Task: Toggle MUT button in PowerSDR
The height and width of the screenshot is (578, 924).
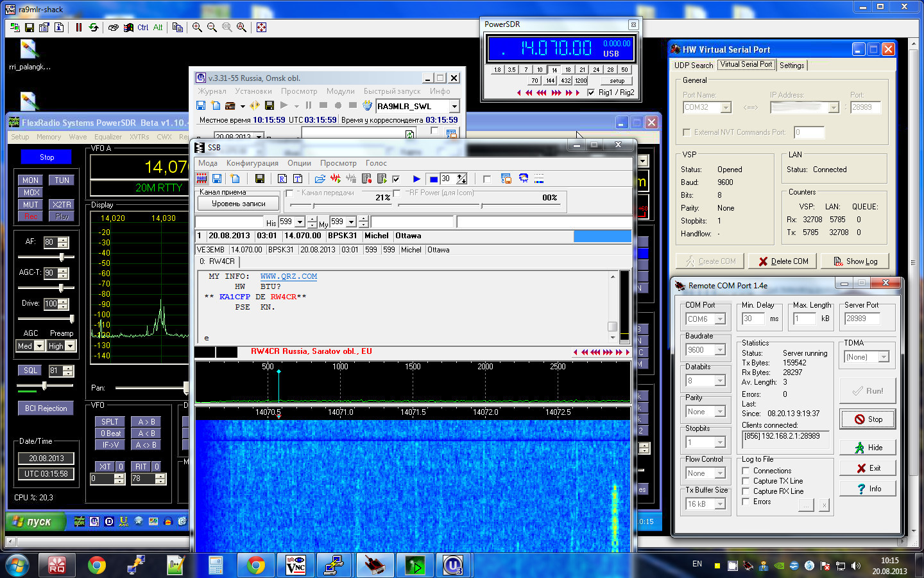Action: 31,205
